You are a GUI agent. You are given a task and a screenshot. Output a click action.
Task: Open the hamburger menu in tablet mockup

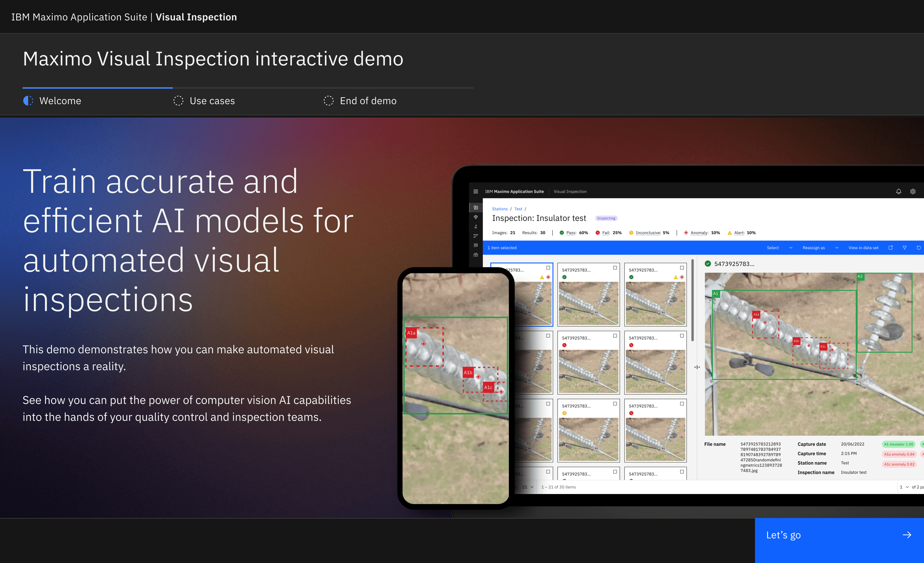(476, 192)
